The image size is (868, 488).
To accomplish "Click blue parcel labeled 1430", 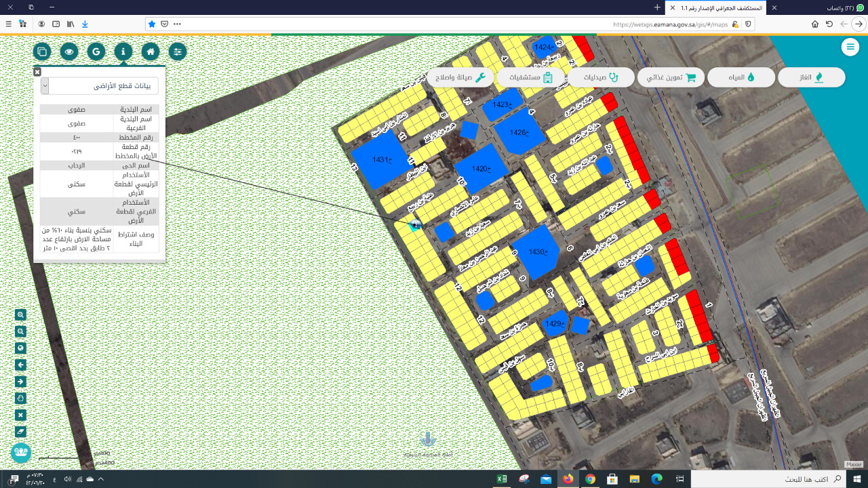I will (x=535, y=251).
